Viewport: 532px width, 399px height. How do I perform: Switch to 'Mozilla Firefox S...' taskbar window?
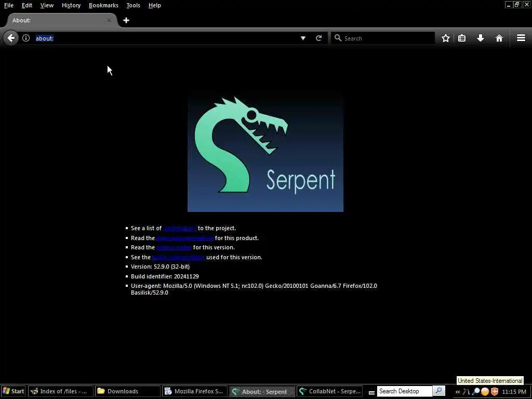pos(195,391)
